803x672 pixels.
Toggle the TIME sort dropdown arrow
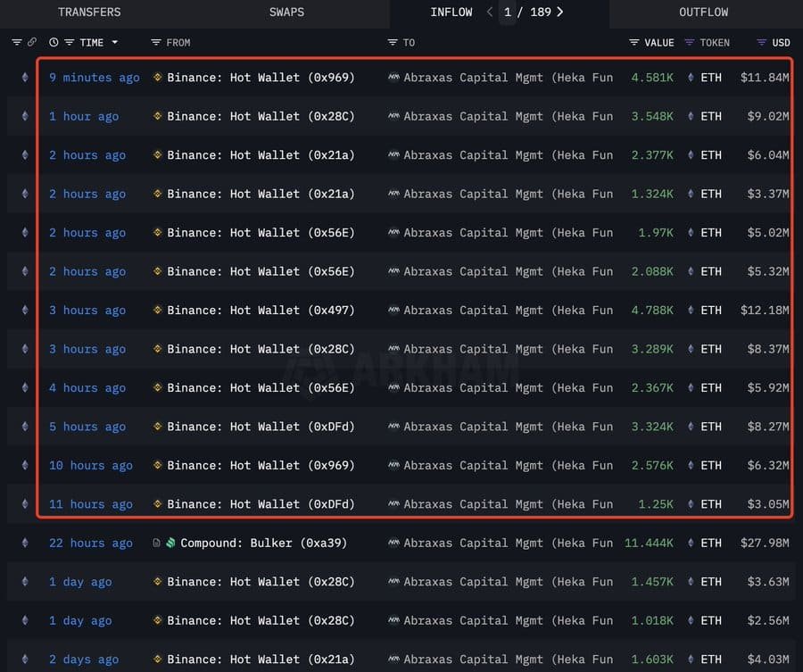[x=115, y=43]
